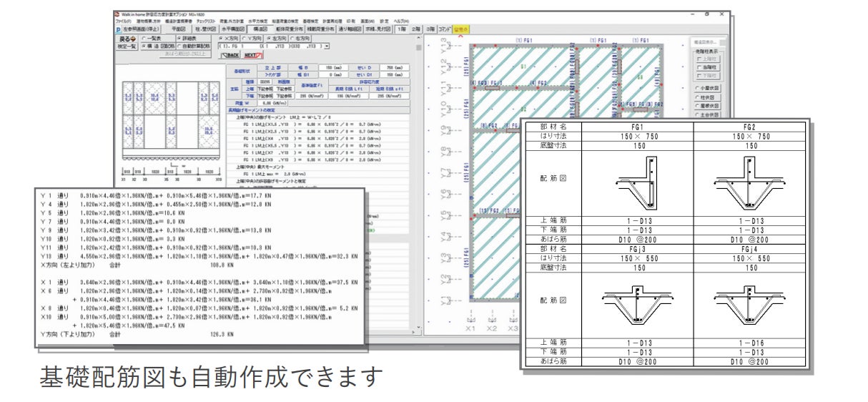Viewport: 868px width, 402px height.
Task: Select the 一覧表 radio option
Action: [x=157, y=38]
